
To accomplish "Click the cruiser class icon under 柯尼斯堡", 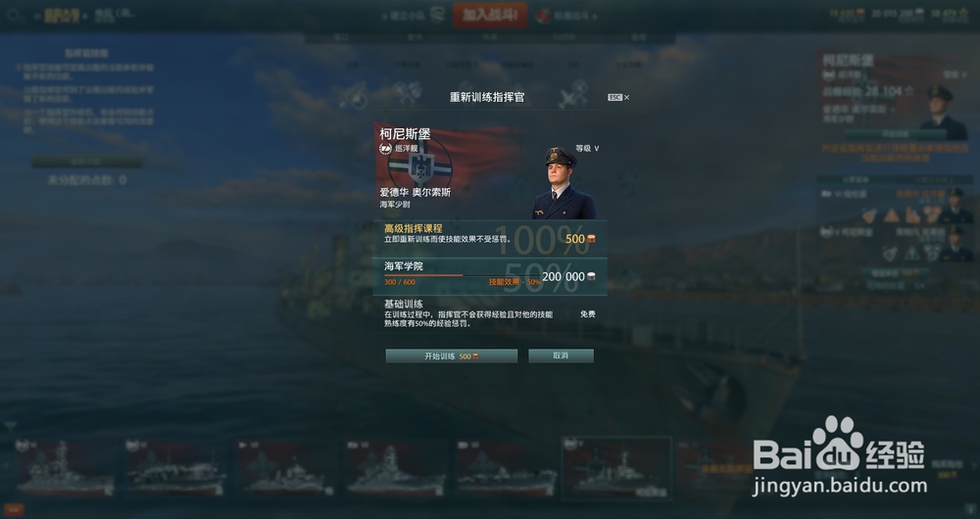I will (385, 149).
